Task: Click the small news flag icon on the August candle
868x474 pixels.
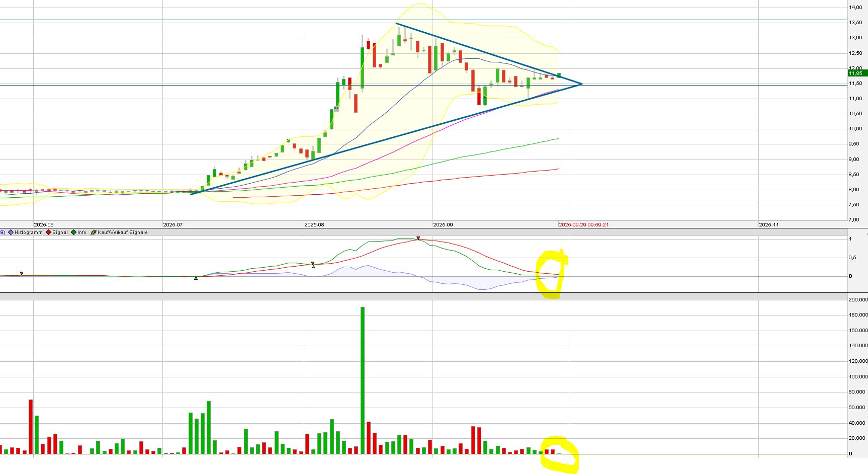Action: coord(336,109)
